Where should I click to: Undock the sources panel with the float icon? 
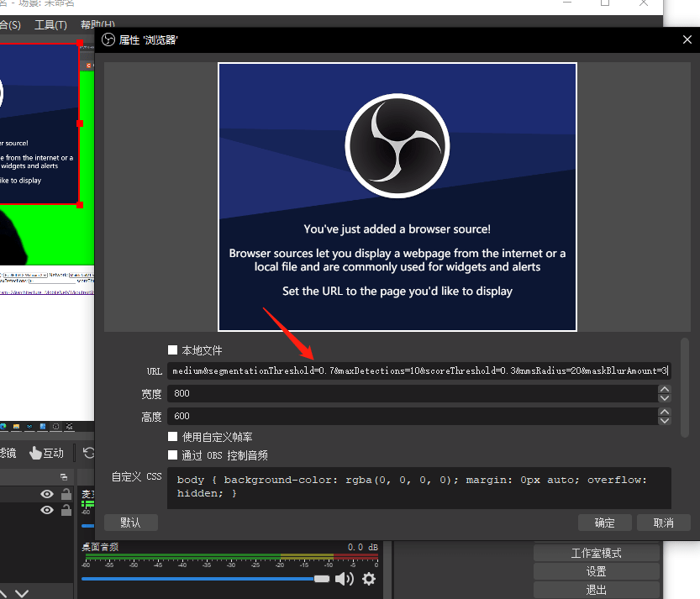click(x=64, y=477)
